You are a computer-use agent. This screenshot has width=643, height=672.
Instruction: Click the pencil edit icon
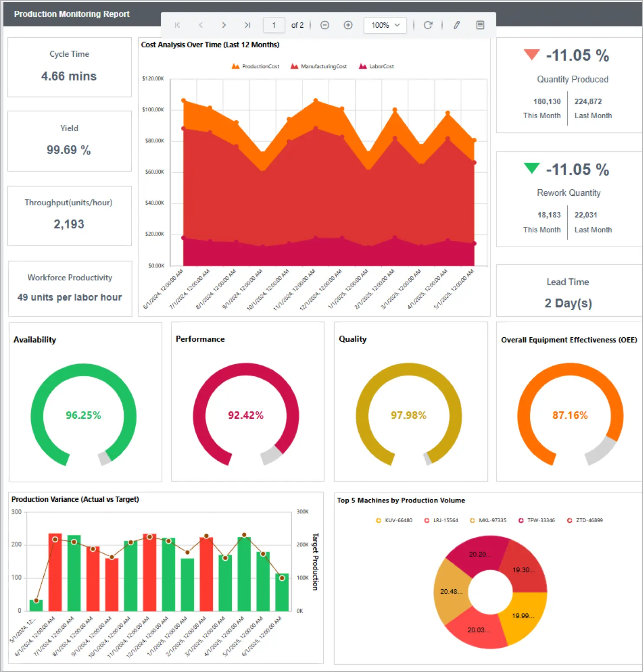(457, 25)
